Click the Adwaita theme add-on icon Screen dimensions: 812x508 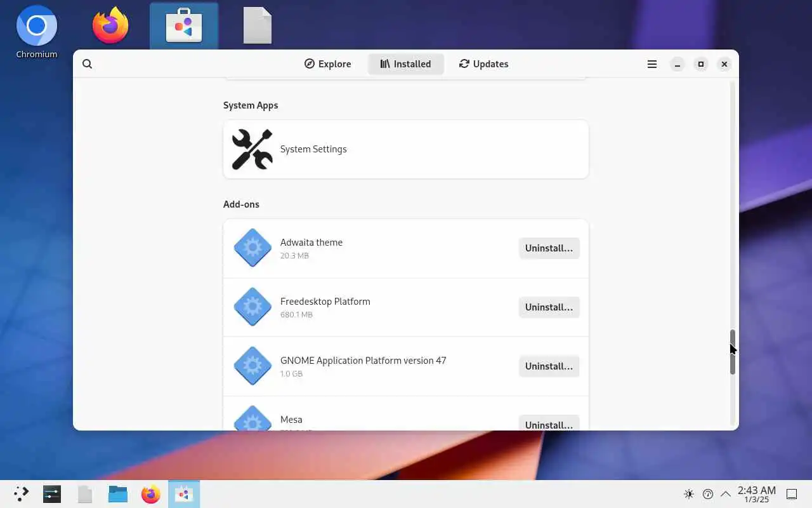click(252, 248)
